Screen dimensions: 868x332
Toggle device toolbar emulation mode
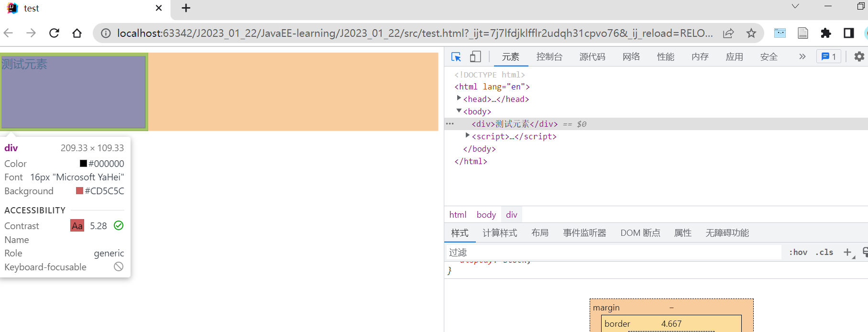475,57
